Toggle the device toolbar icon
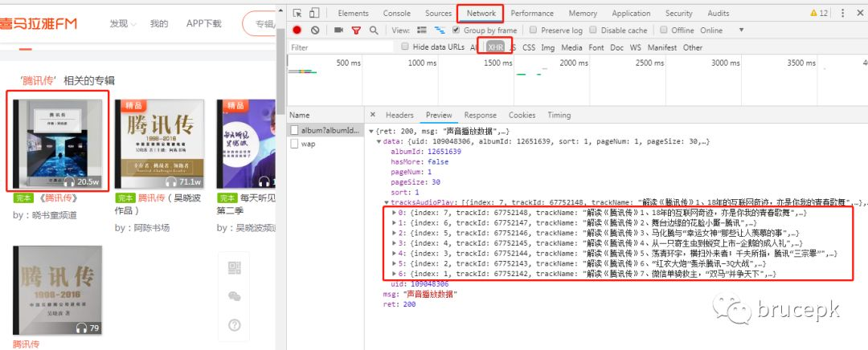868x350 pixels. coord(314,13)
